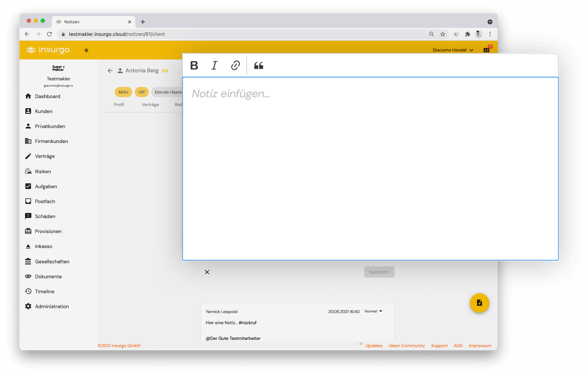Open the tab search dropdown arrow in Chrome
The width and height of the screenshot is (588, 376).
pos(490,22)
